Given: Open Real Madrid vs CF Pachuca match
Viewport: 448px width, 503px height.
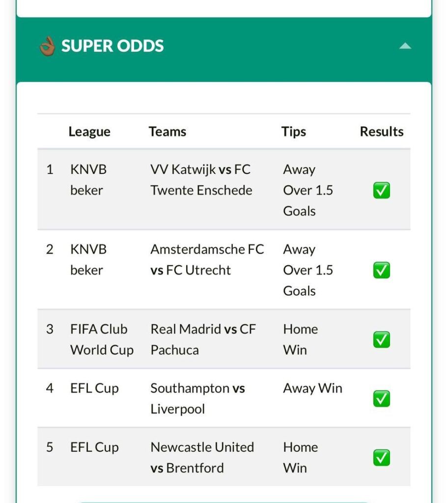Looking at the screenshot, I should (x=203, y=339).
